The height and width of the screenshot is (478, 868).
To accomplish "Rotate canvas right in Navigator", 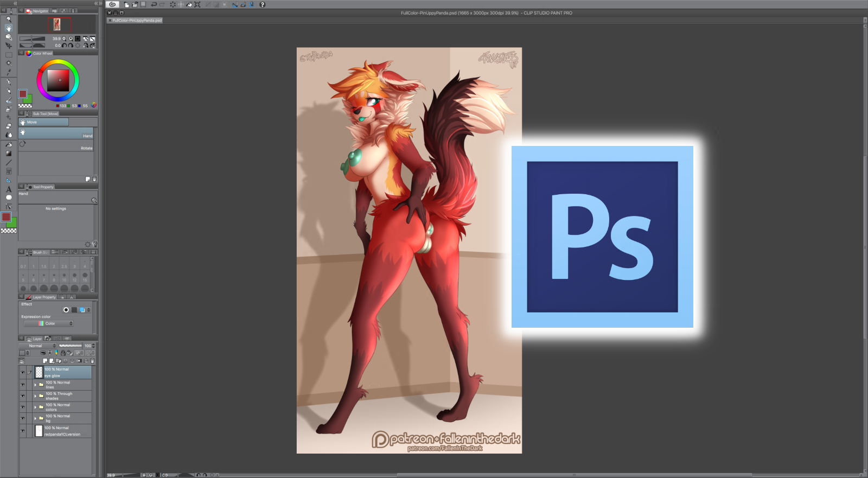I will [71, 46].
